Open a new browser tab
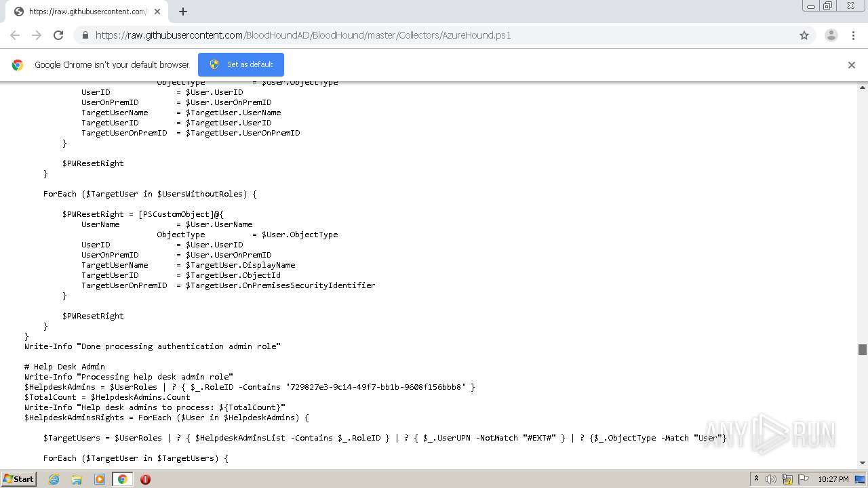The width and height of the screenshot is (868, 488). point(183,12)
